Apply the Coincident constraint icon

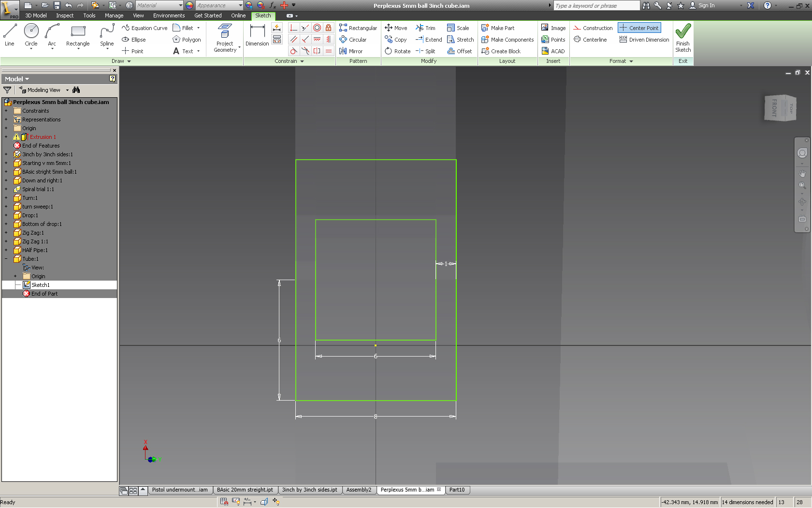coord(293,28)
